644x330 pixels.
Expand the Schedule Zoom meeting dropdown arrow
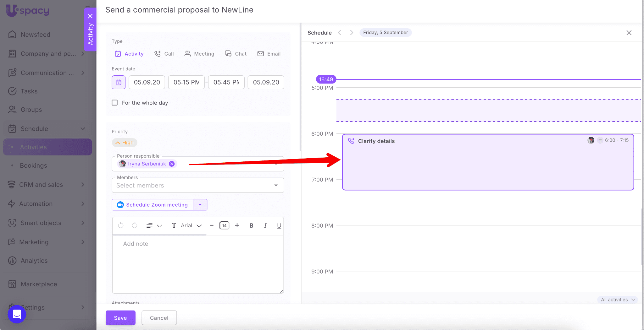click(200, 205)
